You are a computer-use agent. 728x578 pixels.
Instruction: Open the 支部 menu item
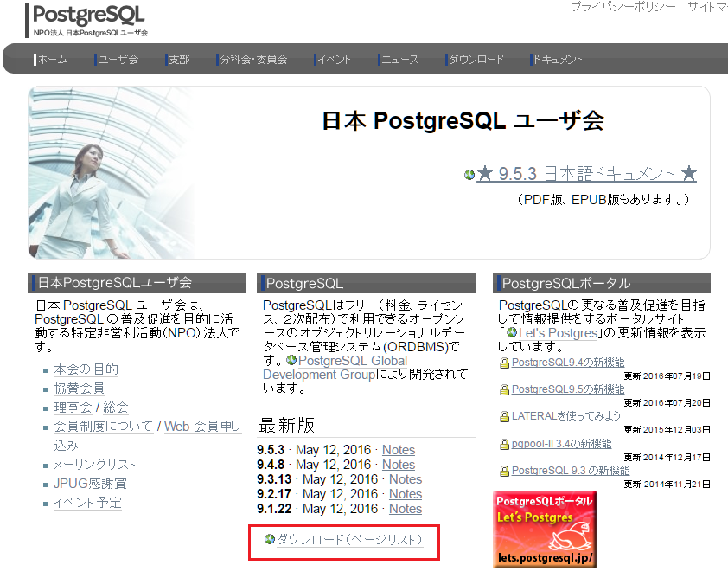[x=178, y=60]
